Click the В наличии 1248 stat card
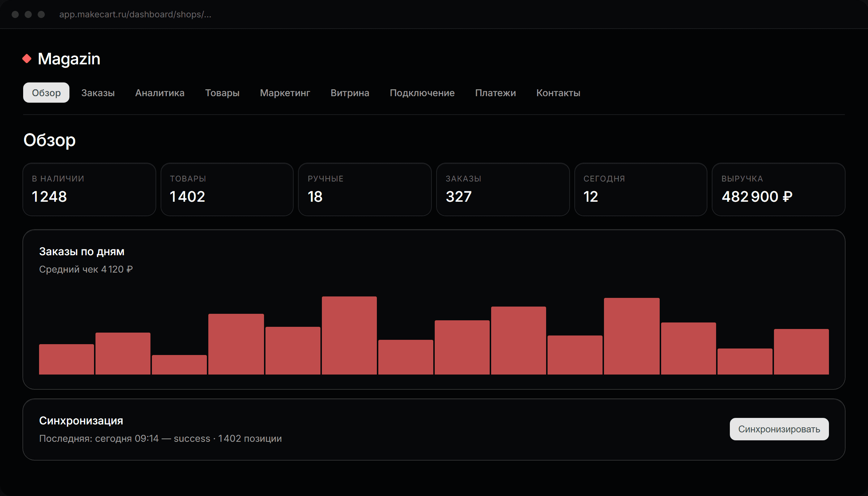The height and width of the screenshot is (496, 868). coord(89,189)
